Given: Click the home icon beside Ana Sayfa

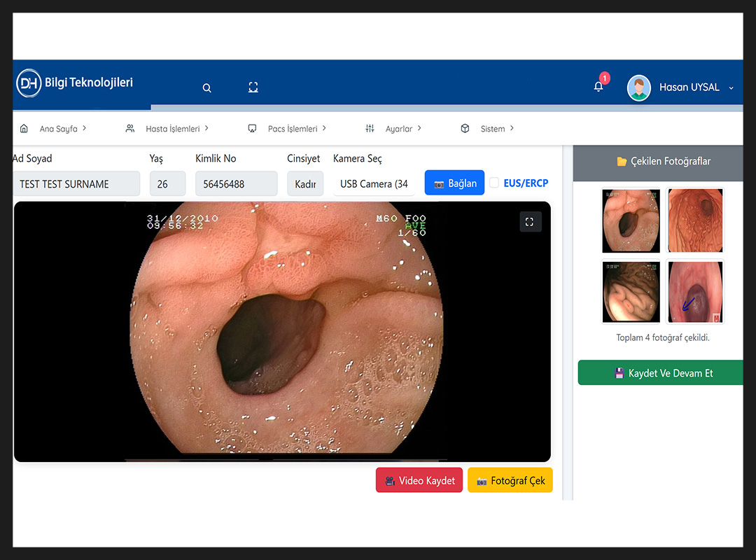Looking at the screenshot, I should tap(24, 129).
